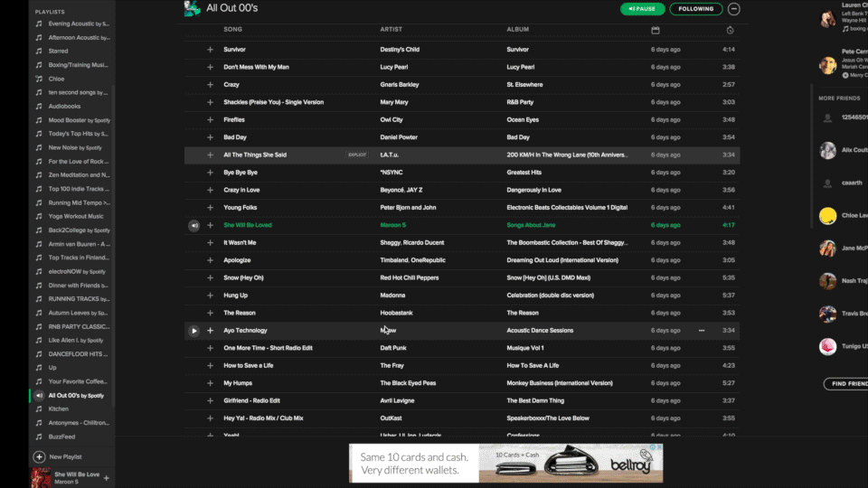This screenshot has width=868, height=488.
Task: Add Hey Ya! - Radio Mix via plus icon
Action: pyautogui.click(x=210, y=418)
